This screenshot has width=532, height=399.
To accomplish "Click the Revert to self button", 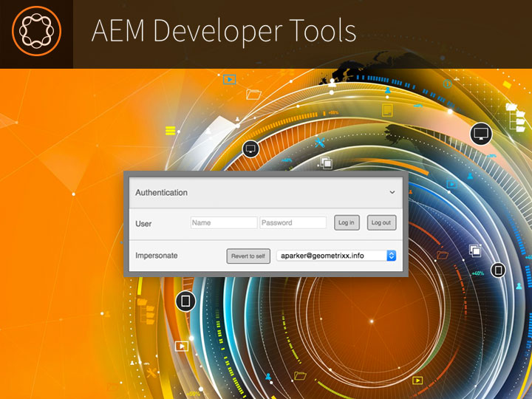I will [248, 256].
